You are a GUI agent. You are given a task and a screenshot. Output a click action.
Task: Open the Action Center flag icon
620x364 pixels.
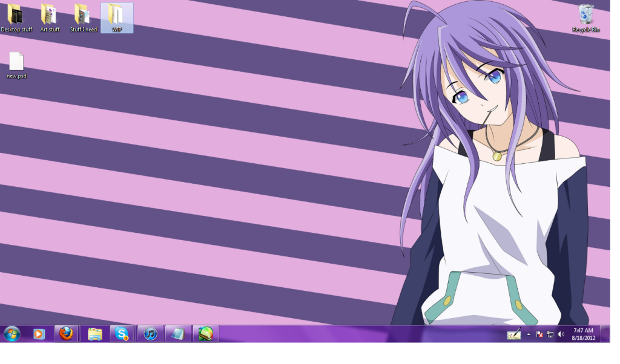coord(539,334)
